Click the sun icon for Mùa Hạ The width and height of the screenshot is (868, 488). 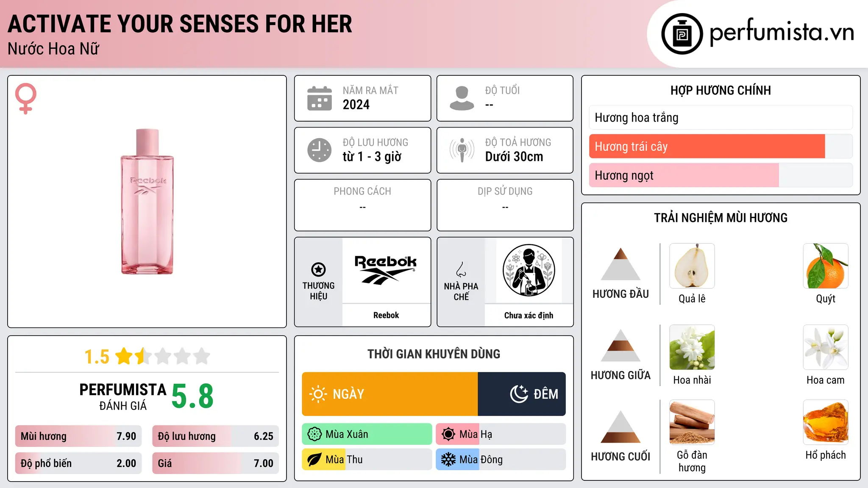pos(448,434)
